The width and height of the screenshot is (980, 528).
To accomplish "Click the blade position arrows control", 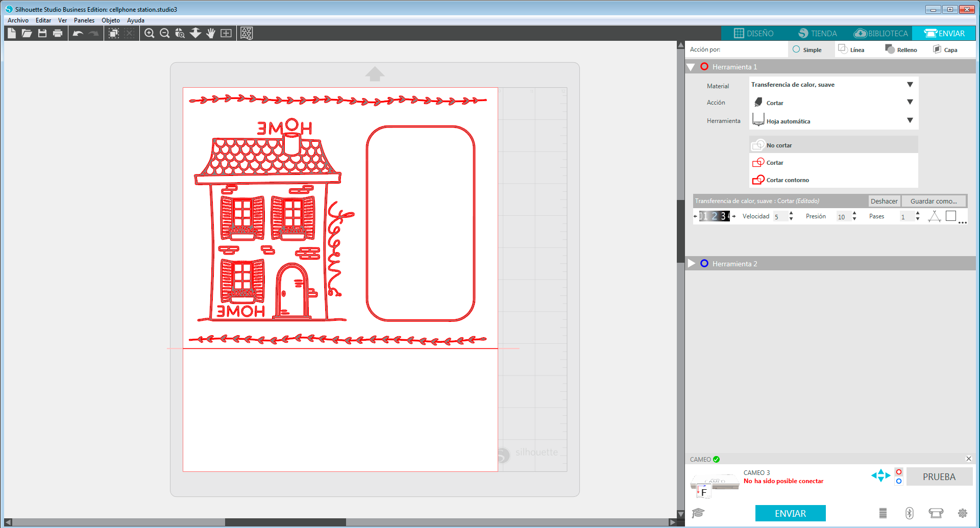I will coord(881,475).
